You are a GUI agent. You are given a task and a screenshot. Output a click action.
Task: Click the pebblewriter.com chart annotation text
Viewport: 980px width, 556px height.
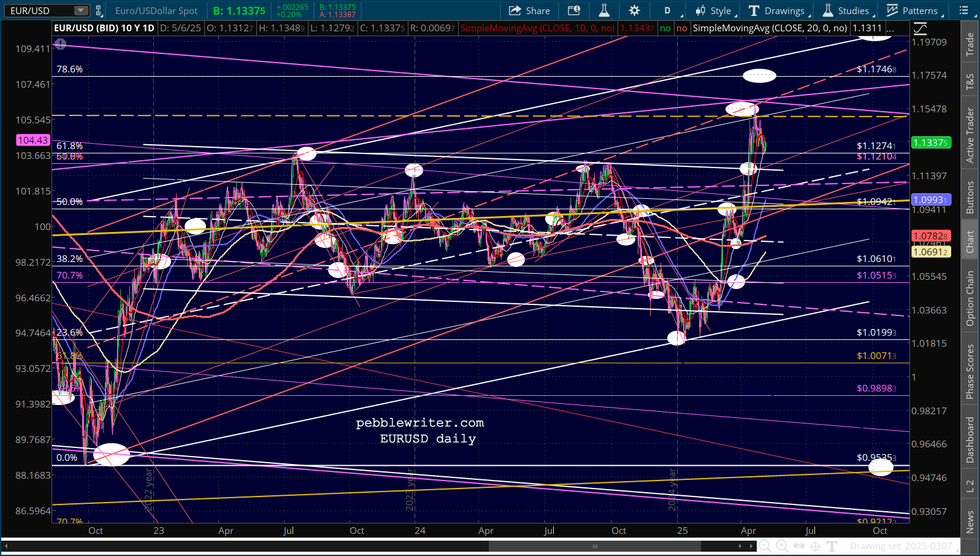[420, 423]
